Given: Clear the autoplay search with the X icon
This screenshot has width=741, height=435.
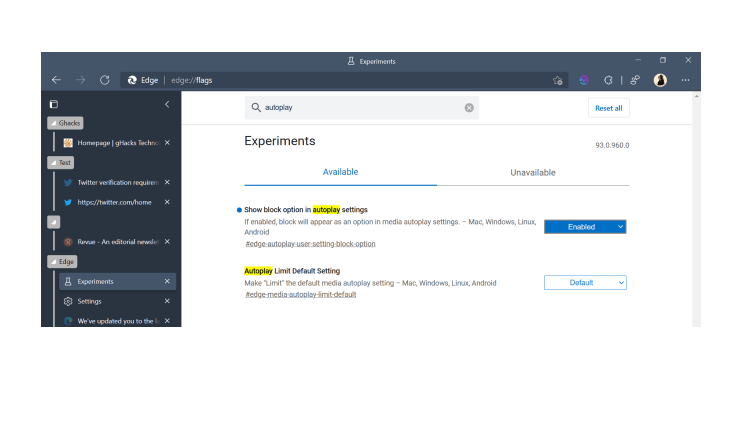Looking at the screenshot, I should 469,108.
